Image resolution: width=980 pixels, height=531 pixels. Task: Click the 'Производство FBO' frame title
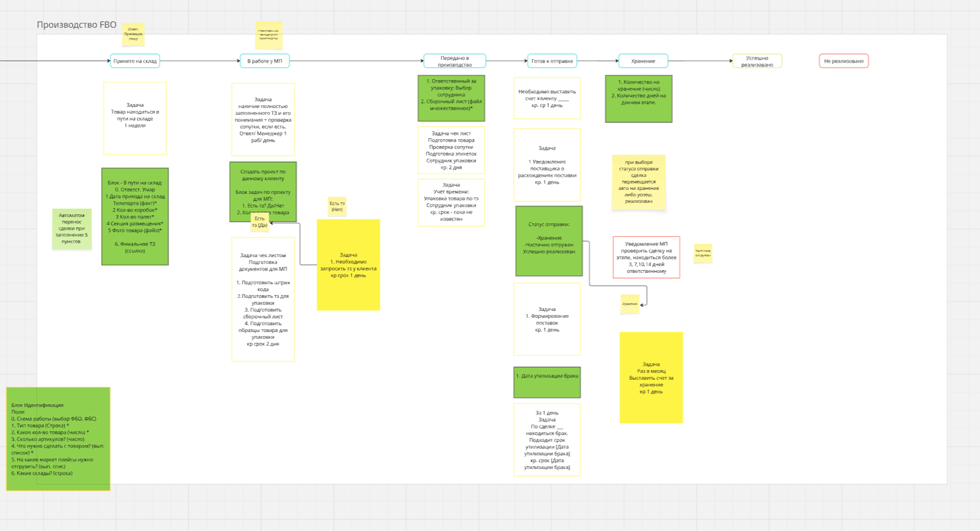77,25
